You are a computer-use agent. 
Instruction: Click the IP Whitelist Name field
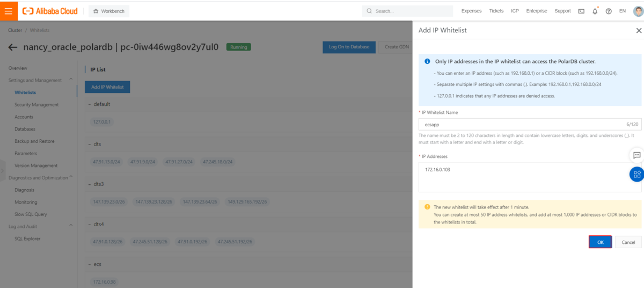click(x=530, y=124)
